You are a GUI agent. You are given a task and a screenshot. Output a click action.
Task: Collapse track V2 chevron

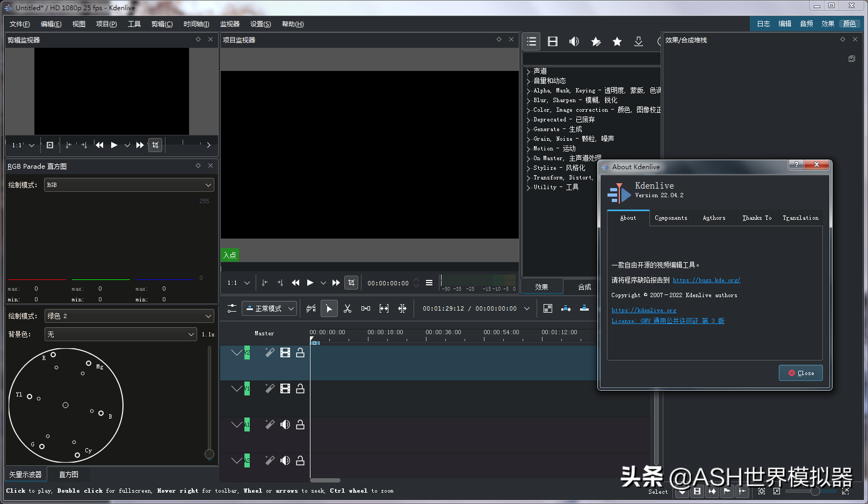(236, 352)
